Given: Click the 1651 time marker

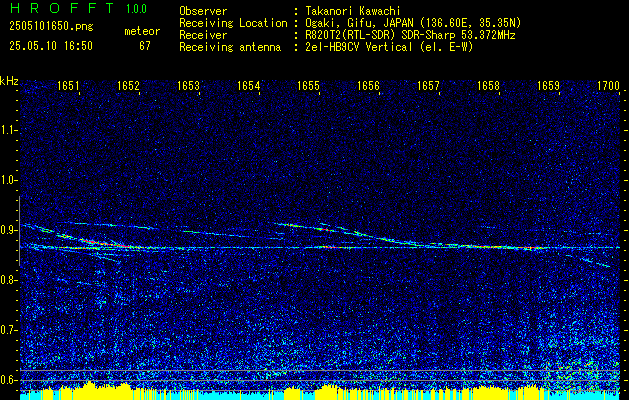Looking at the screenshot, I should click(68, 85).
